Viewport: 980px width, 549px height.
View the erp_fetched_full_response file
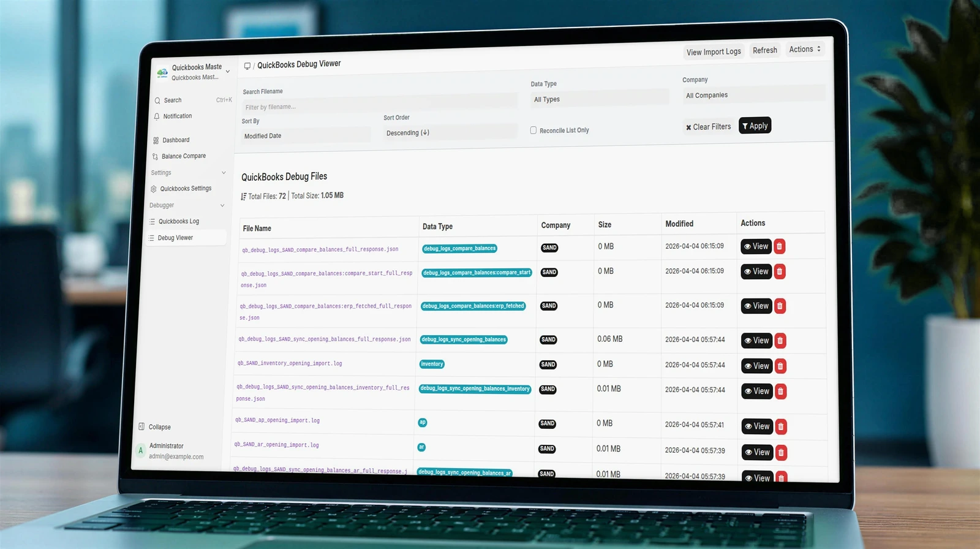(756, 306)
